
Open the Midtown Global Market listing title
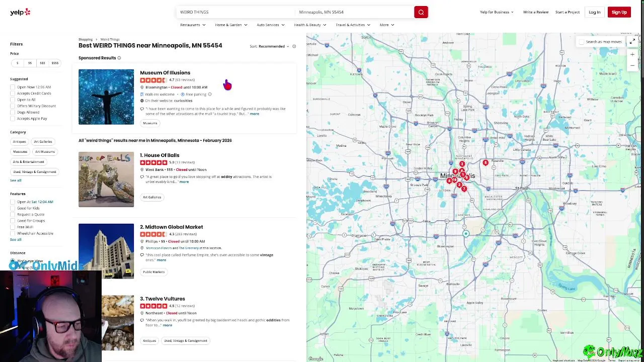(x=172, y=227)
